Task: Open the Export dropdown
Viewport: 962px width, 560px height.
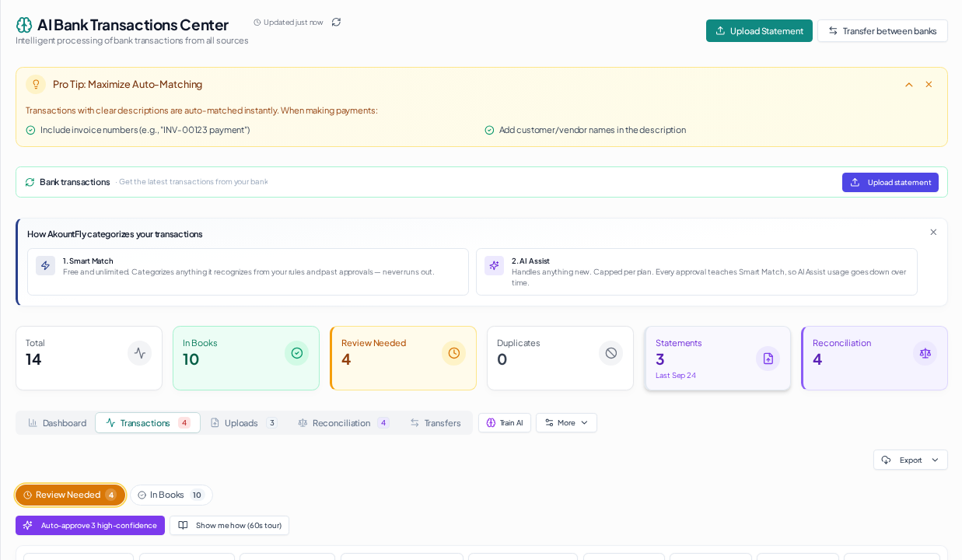Action: [x=910, y=460]
